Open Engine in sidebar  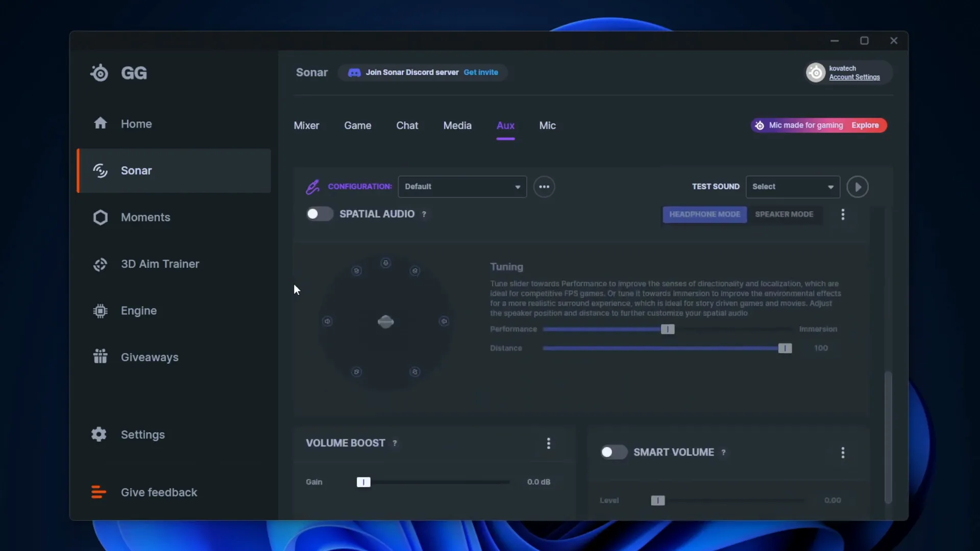point(174,311)
